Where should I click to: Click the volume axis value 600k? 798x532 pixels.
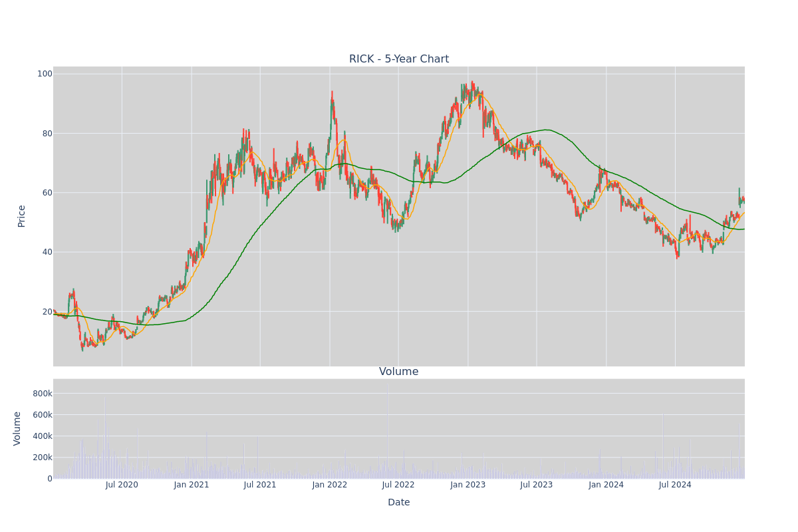coord(42,415)
